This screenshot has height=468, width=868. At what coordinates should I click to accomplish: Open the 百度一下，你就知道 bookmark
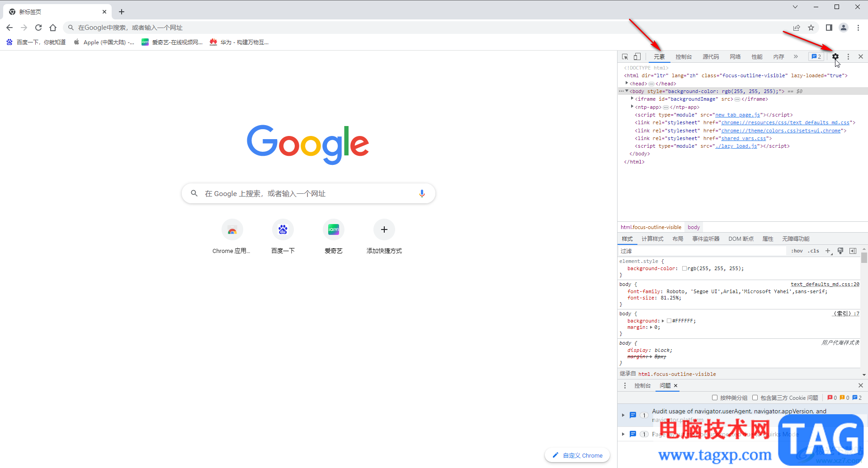[x=36, y=42]
